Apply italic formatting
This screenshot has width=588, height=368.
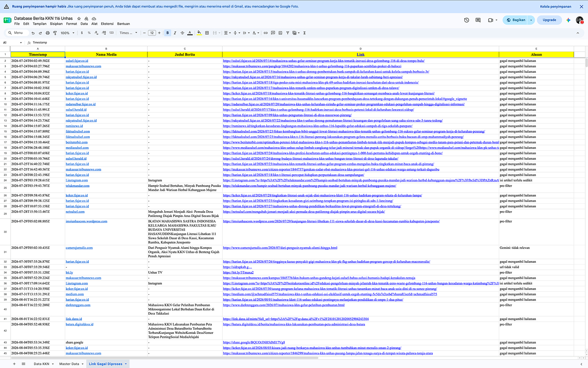[175, 33]
